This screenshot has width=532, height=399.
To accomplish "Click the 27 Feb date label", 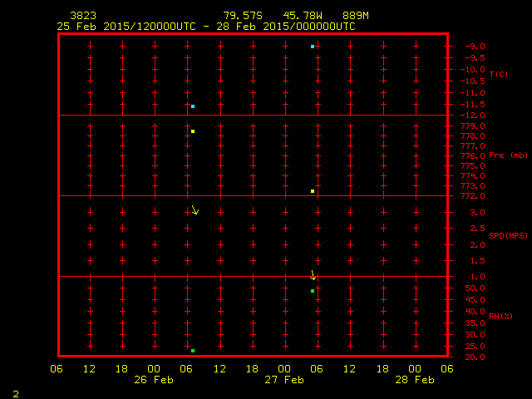I will click(284, 380).
